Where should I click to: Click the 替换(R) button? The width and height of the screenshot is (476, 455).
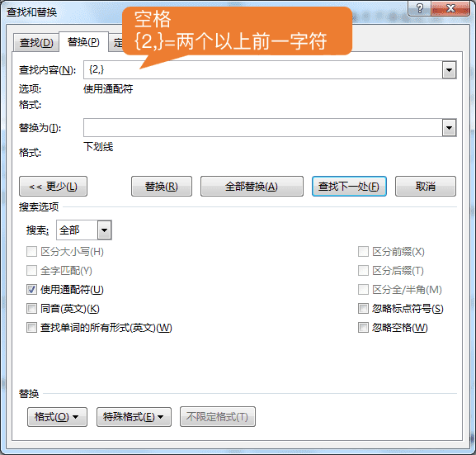[162, 187]
